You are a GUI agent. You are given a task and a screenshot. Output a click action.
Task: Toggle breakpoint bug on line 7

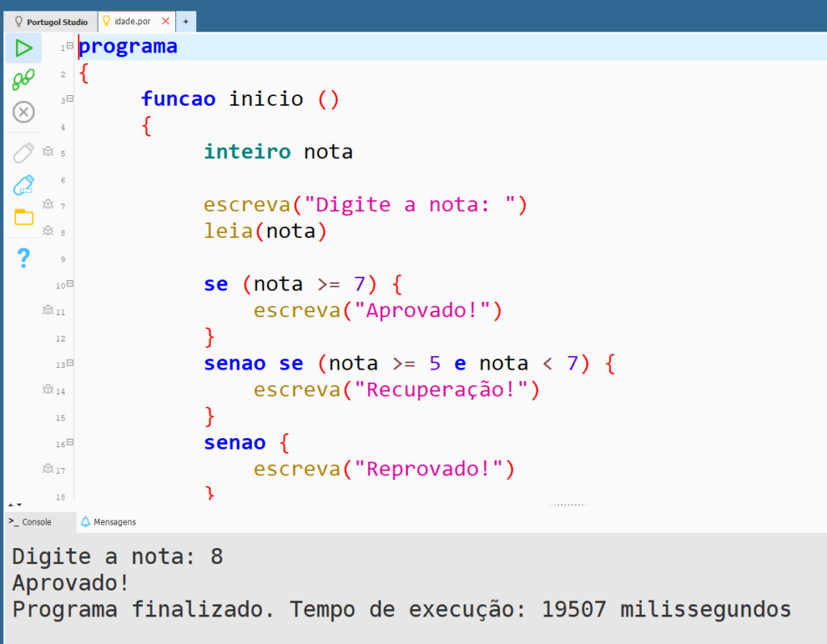click(x=48, y=205)
